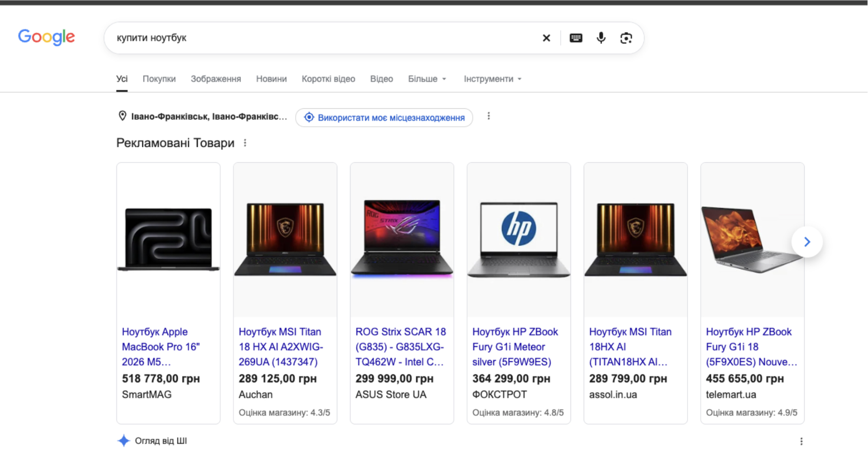Click the price 518 778,00 грн
This screenshot has height=450, width=868.
pos(161,379)
